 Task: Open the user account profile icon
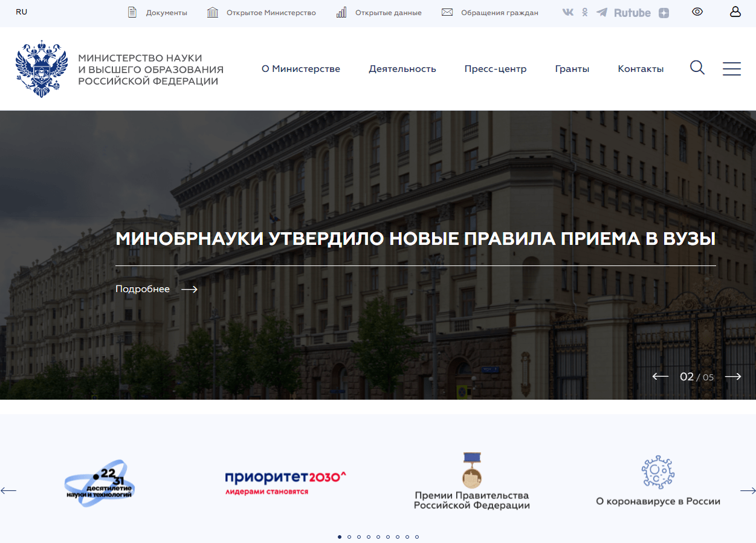point(735,11)
